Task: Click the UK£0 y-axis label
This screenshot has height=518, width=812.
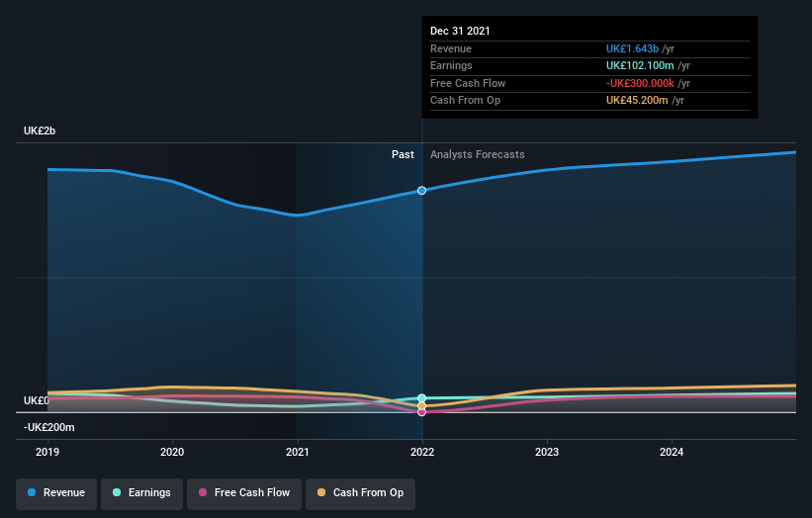Action: [x=37, y=401]
